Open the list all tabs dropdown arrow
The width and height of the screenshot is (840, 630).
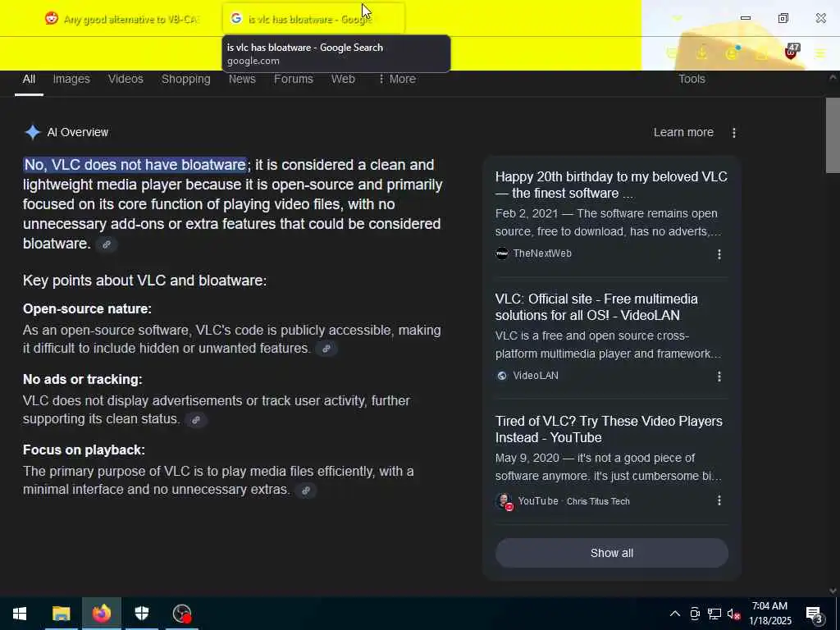point(677,19)
